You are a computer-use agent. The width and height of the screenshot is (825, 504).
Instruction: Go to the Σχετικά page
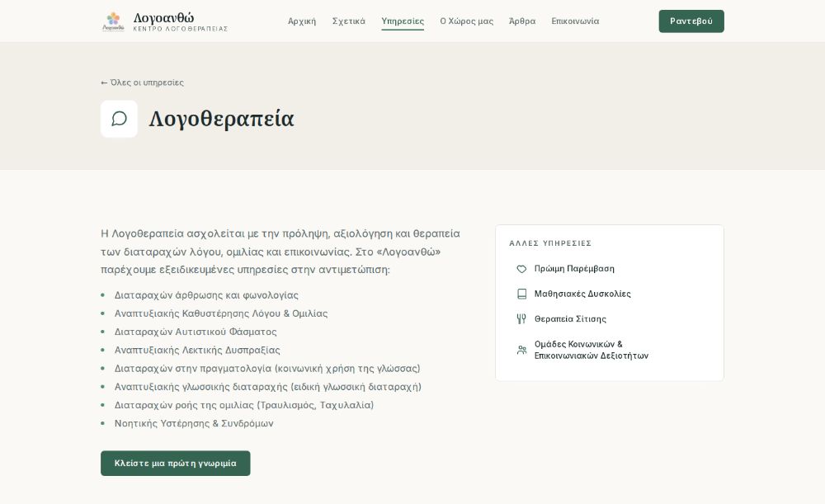348,21
